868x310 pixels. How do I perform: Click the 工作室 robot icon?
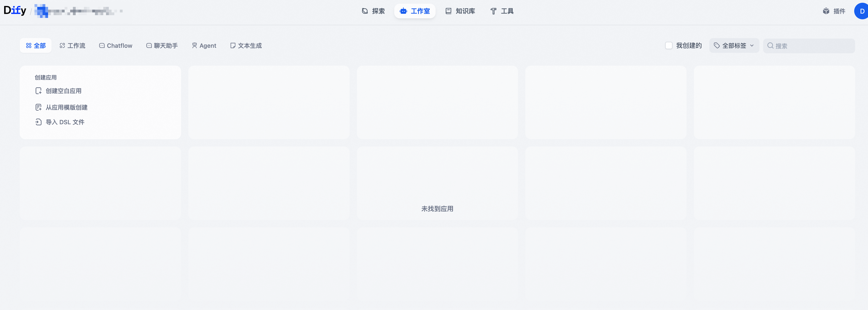pyautogui.click(x=403, y=11)
